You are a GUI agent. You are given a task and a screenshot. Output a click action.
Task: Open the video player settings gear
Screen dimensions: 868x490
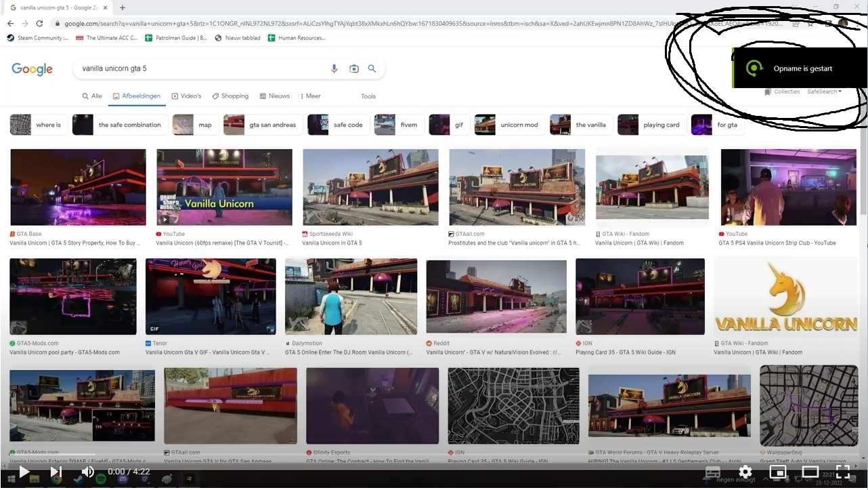745,472
